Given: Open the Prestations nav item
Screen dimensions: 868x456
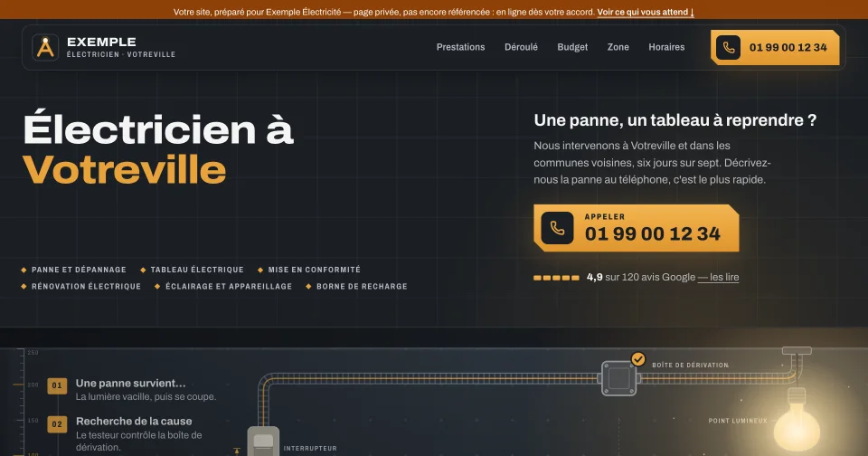Looking at the screenshot, I should (460, 47).
